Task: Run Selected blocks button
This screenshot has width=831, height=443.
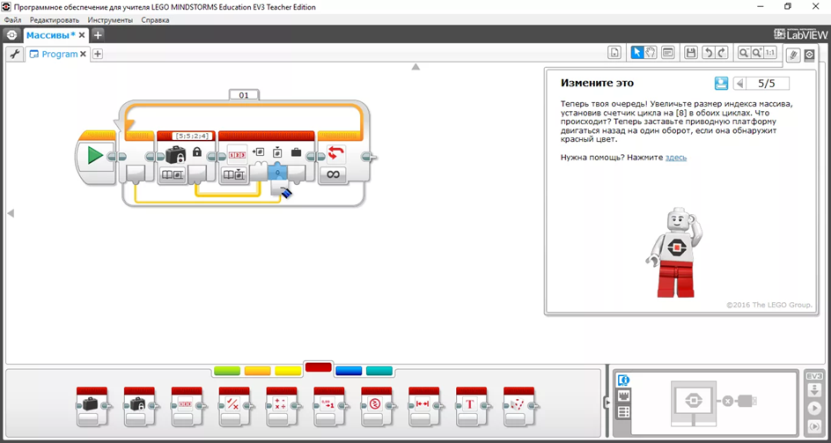Action: [x=814, y=426]
